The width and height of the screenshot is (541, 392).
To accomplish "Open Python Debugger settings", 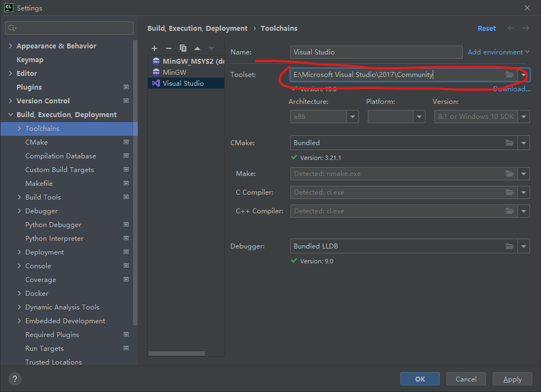I will coord(53,225).
